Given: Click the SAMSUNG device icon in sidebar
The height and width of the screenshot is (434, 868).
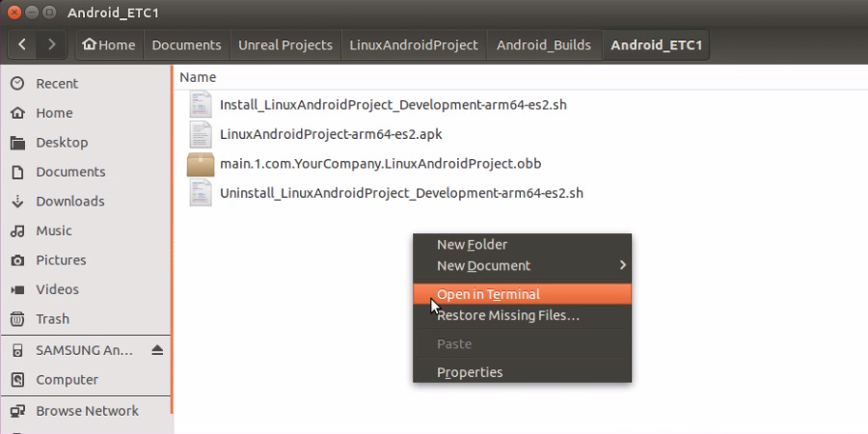Looking at the screenshot, I should pos(17,350).
